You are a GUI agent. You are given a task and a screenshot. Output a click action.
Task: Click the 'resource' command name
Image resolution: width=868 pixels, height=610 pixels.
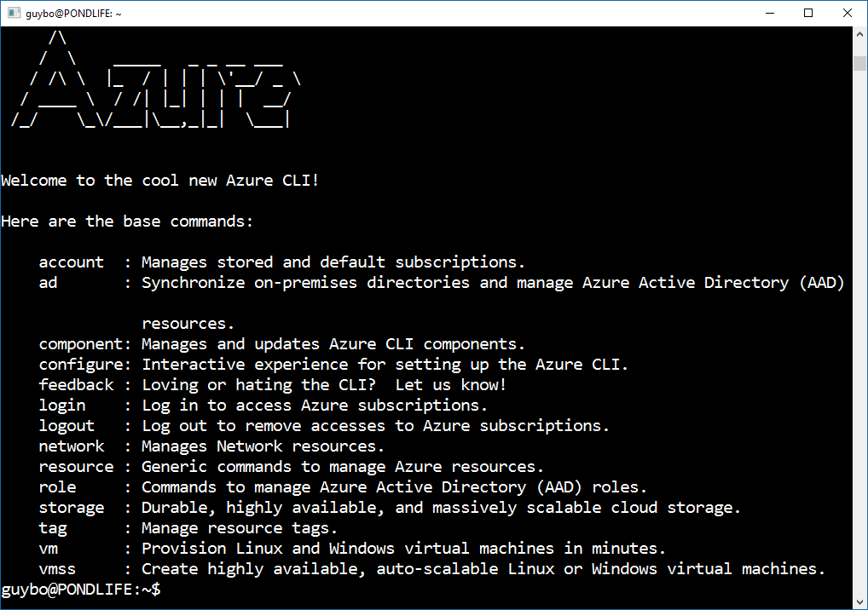(x=77, y=467)
